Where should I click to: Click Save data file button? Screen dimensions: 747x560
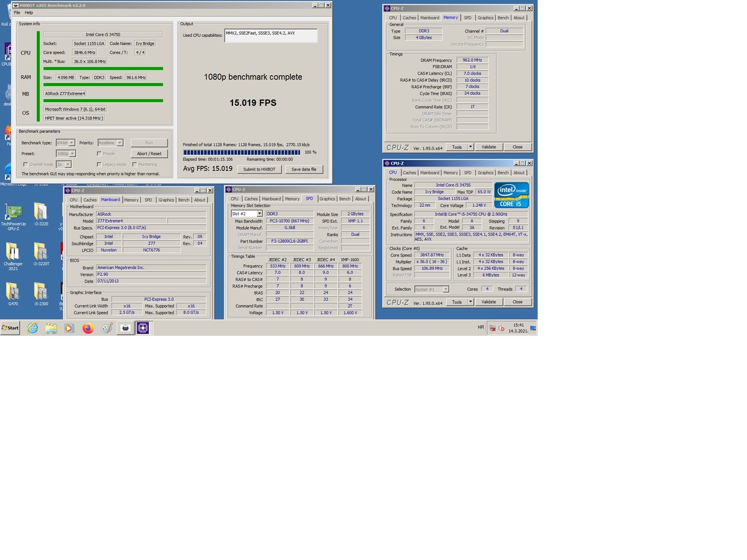tap(303, 169)
